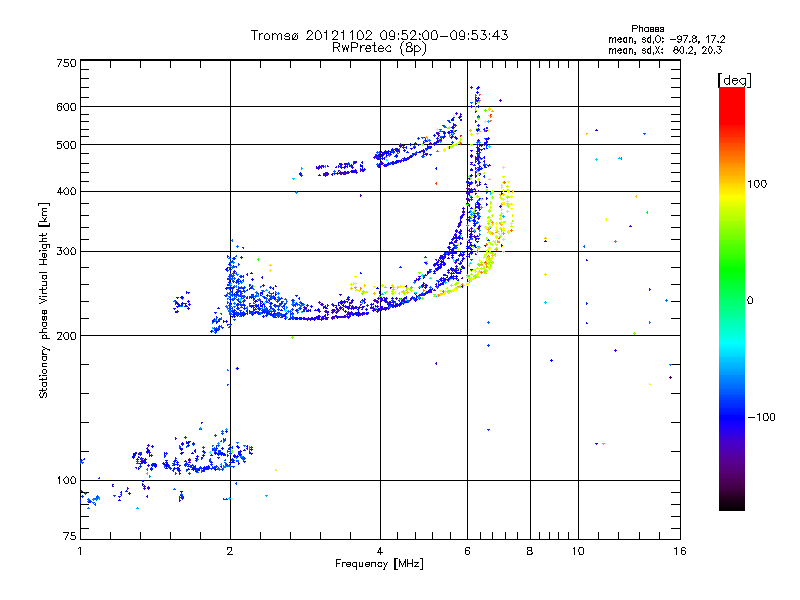Click y-axis tick label '600'

click(x=66, y=107)
